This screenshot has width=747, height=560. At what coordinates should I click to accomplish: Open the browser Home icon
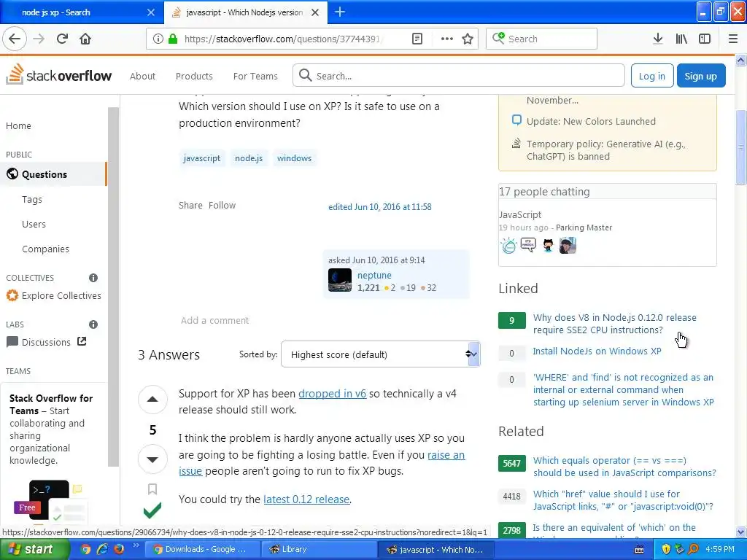coord(85,39)
